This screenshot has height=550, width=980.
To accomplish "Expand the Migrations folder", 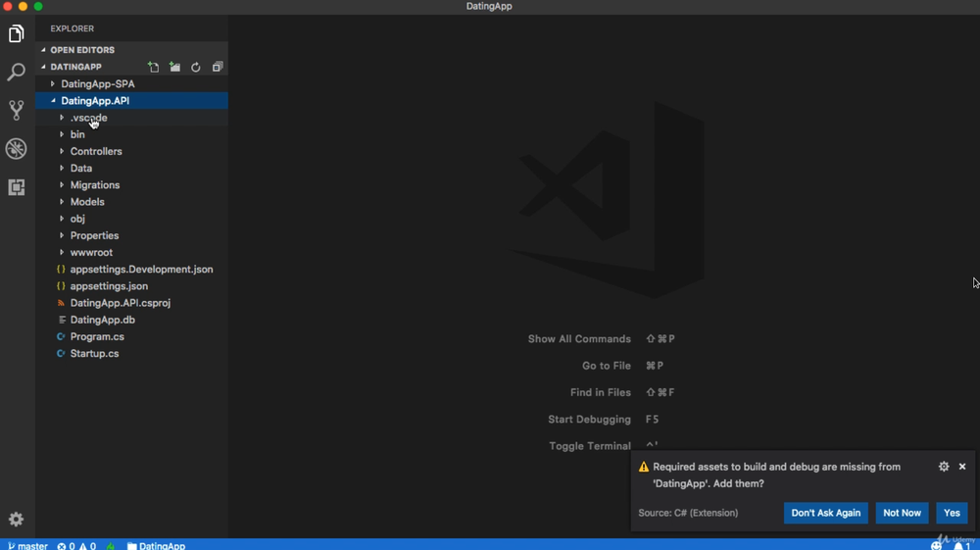I will pos(132,185).
